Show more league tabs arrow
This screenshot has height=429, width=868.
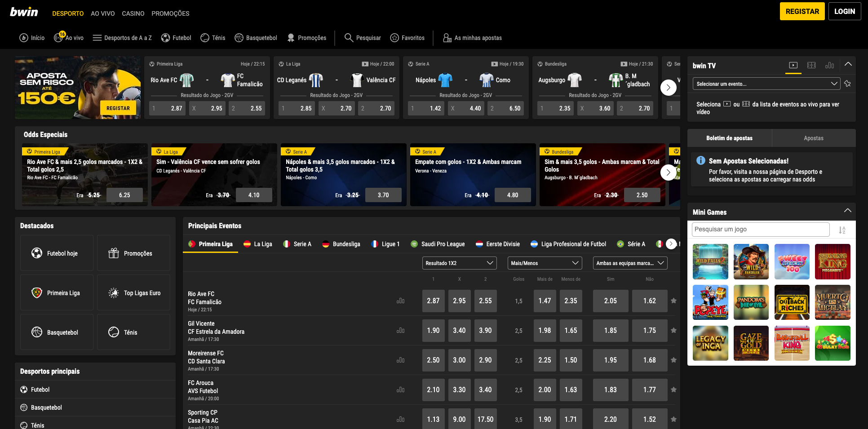[671, 243]
